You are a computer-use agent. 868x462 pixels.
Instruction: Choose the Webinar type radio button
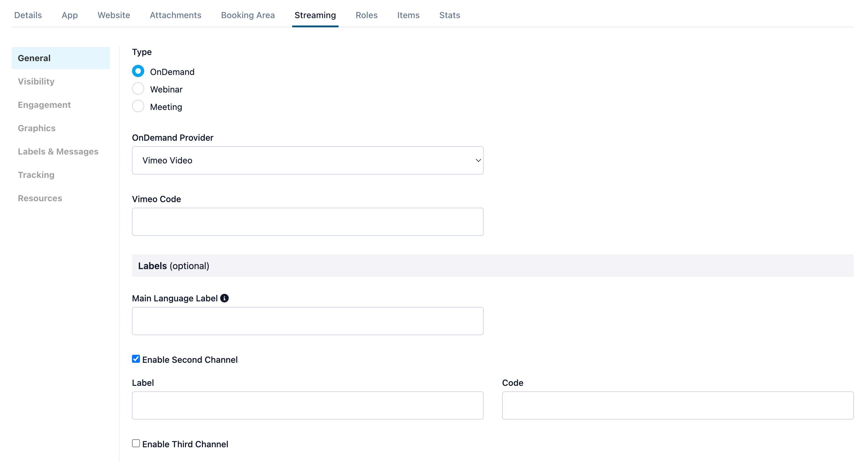click(x=138, y=89)
